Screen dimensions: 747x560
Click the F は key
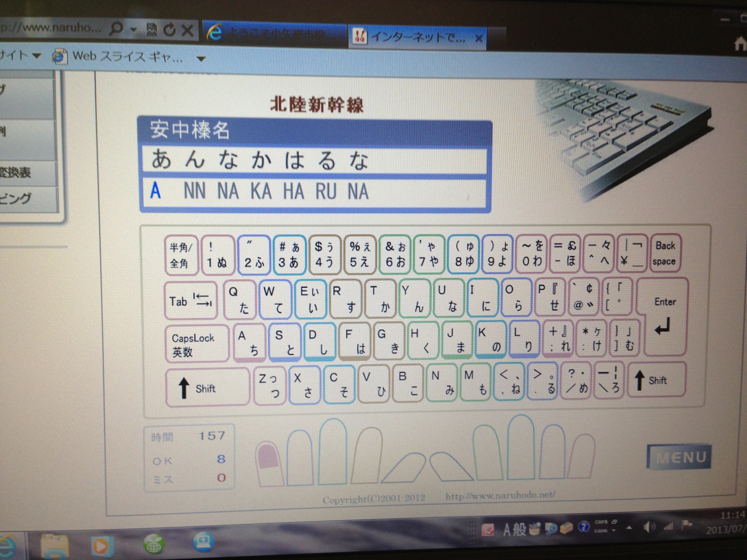click(355, 341)
